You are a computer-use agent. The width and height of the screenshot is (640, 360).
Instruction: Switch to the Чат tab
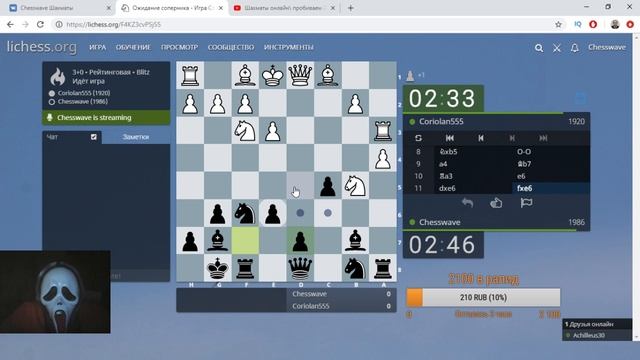tap(52, 137)
